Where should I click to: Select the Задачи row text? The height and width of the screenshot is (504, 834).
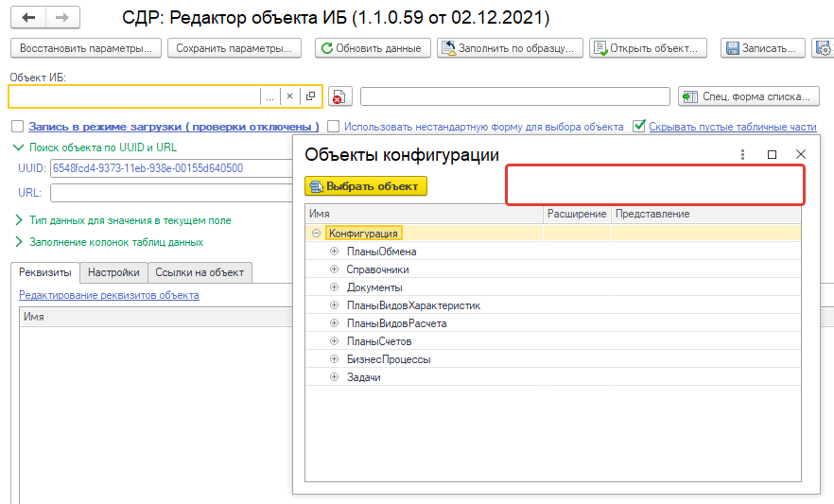pyautogui.click(x=364, y=377)
